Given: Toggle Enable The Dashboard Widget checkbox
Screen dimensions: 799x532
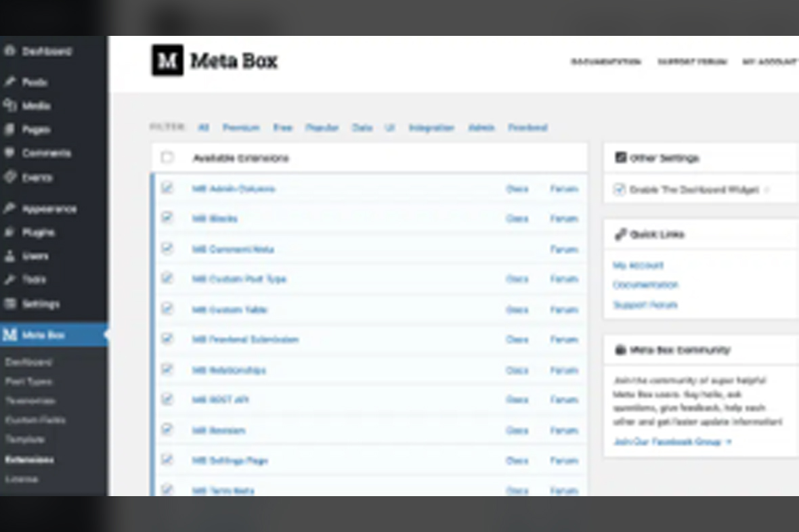Looking at the screenshot, I should [x=619, y=190].
